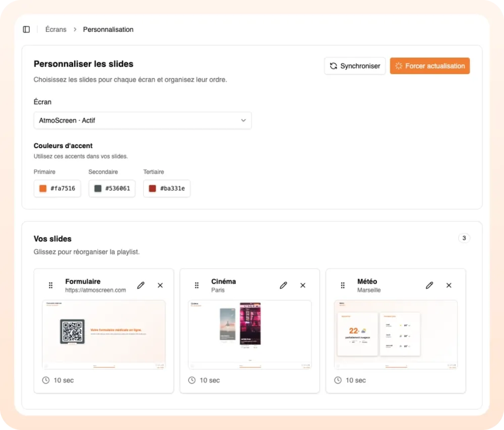
Task: Click the https://atmoscreen.com URL text
Action: [95, 290]
